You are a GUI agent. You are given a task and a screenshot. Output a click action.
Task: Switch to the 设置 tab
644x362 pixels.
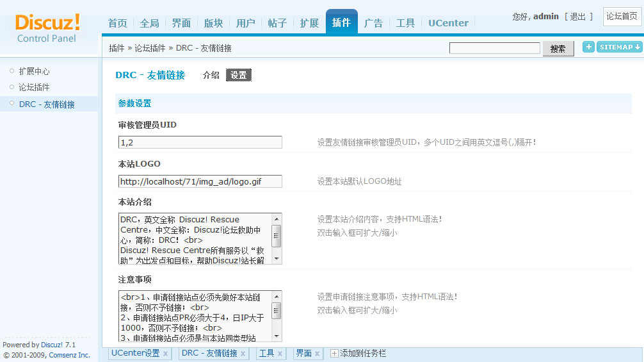click(239, 75)
